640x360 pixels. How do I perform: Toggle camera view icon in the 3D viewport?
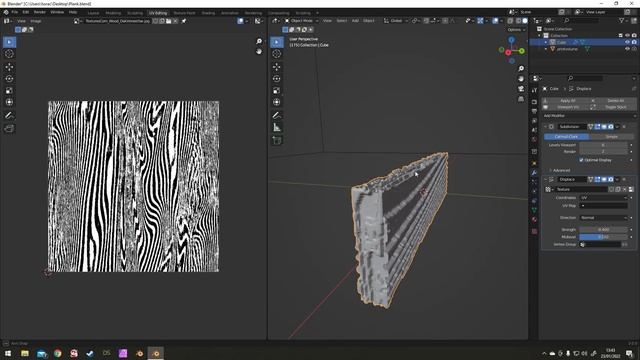(x=521, y=89)
